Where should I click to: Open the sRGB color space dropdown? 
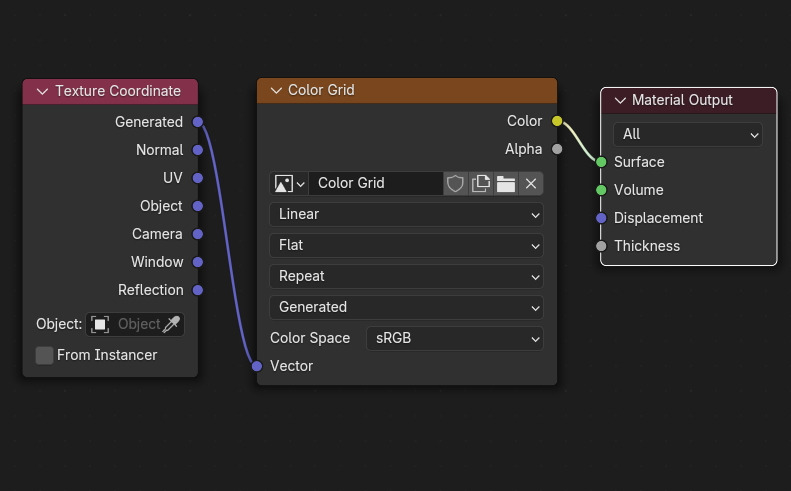455,338
